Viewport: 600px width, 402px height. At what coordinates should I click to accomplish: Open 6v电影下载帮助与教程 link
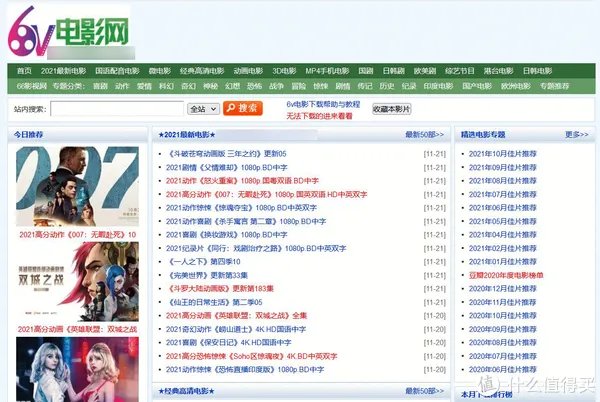pos(323,104)
